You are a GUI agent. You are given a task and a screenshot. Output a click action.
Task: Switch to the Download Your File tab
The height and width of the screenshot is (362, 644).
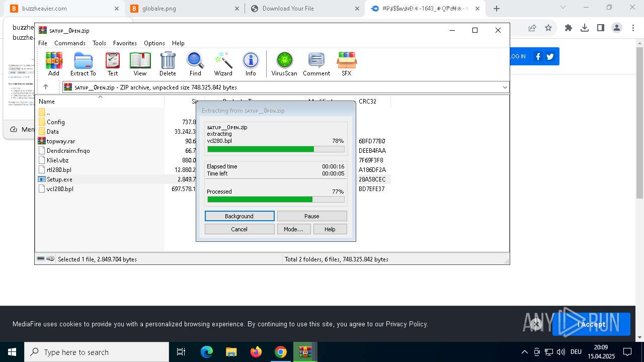click(304, 9)
